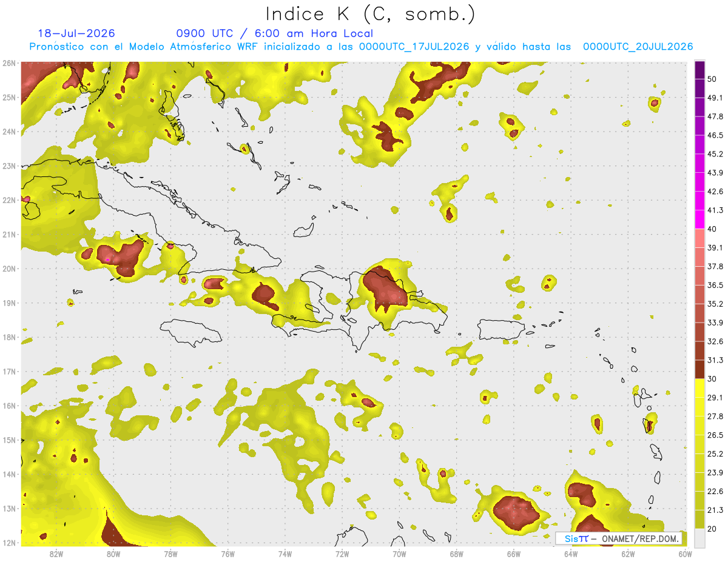Click legend value 25.2
Image resolution: width=728 pixels, height=562 pixels.
[x=715, y=453]
